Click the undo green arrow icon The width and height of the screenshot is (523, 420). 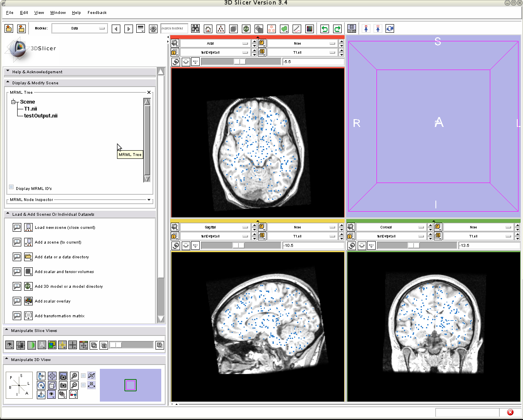pyautogui.click(x=325, y=29)
